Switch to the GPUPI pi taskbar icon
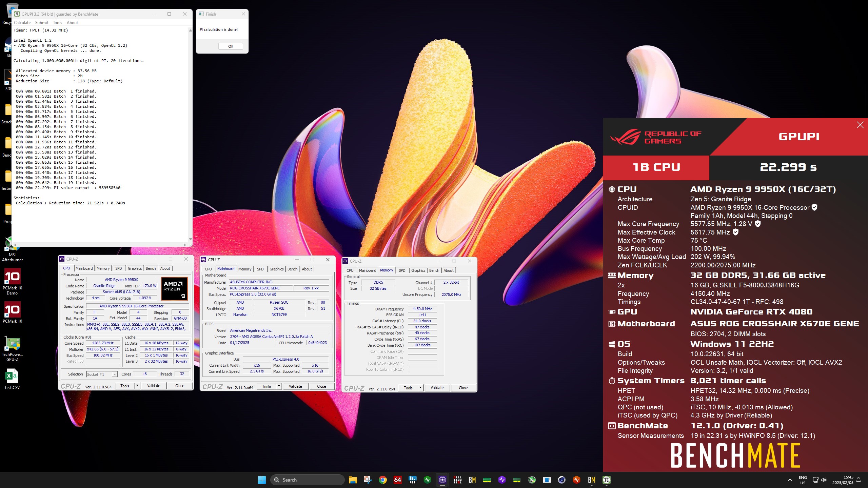The height and width of the screenshot is (488, 868). click(607, 480)
